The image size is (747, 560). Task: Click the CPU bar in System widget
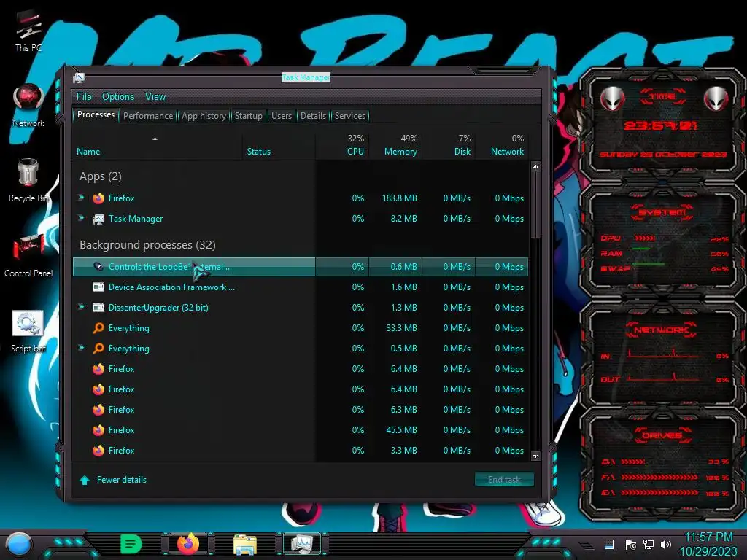(645, 238)
